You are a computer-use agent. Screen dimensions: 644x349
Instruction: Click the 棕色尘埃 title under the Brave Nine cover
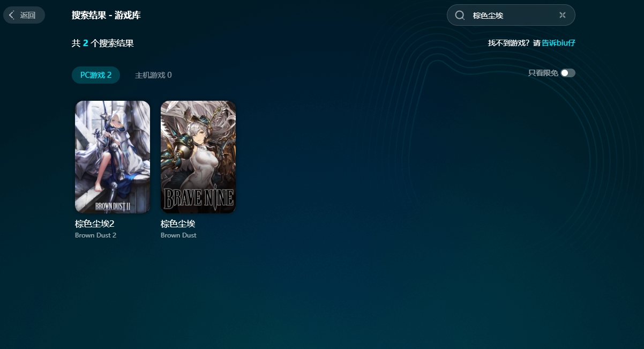(178, 224)
